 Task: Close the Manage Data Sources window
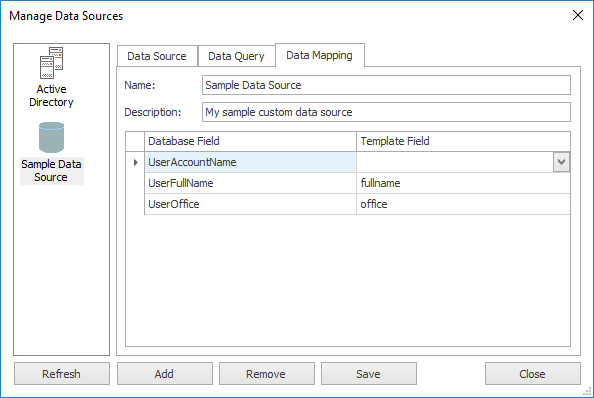(x=578, y=16)
